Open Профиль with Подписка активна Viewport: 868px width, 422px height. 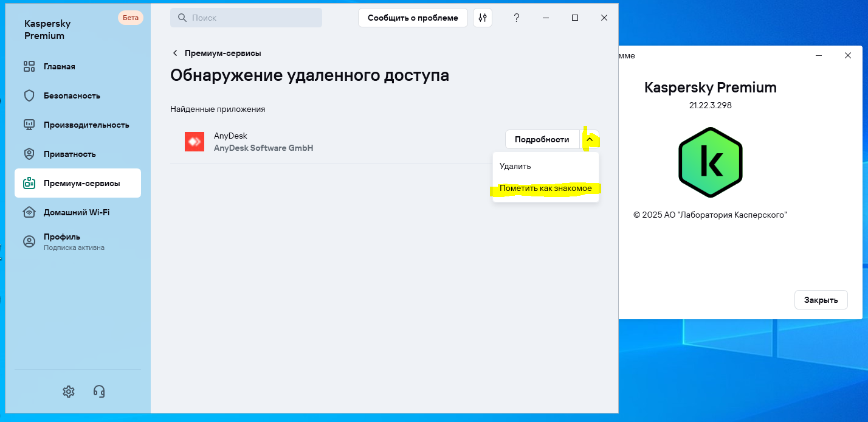click(78, 241)
